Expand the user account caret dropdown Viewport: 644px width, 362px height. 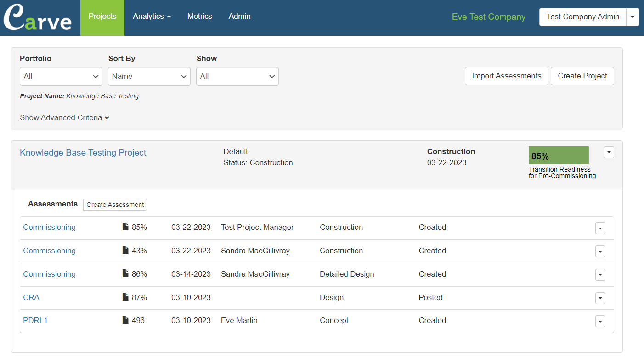coord(633,17)
